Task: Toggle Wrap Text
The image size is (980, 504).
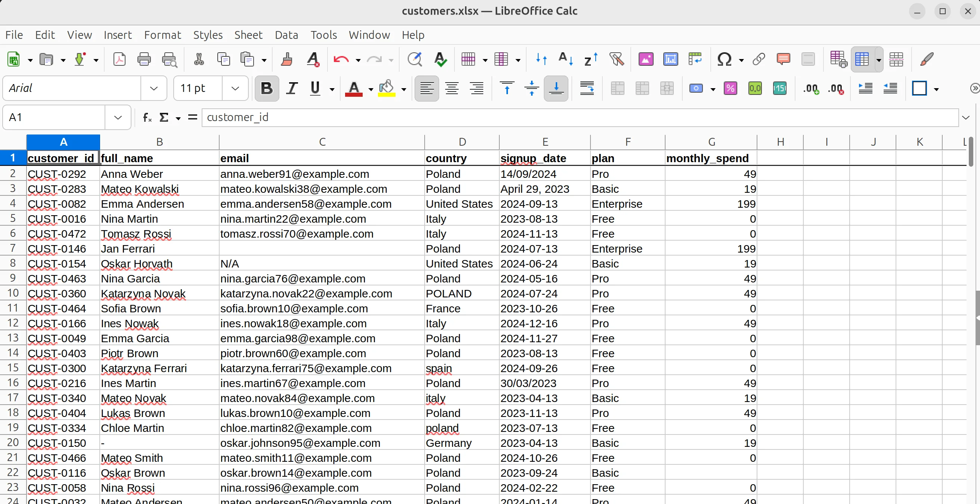Action: click(x=587, y=89)
